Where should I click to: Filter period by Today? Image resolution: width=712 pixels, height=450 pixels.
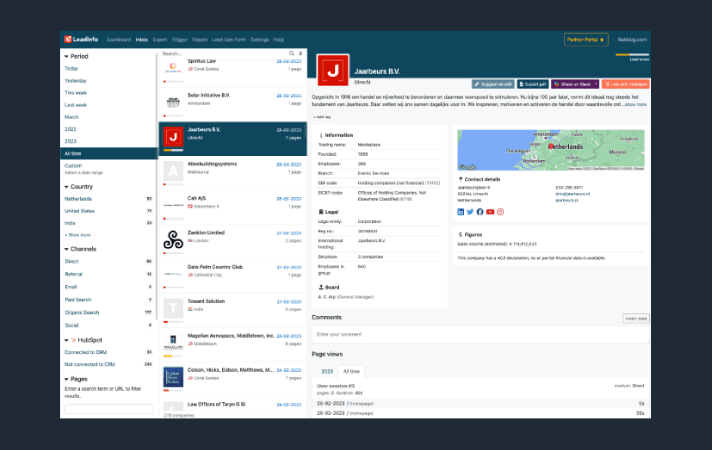71,69
